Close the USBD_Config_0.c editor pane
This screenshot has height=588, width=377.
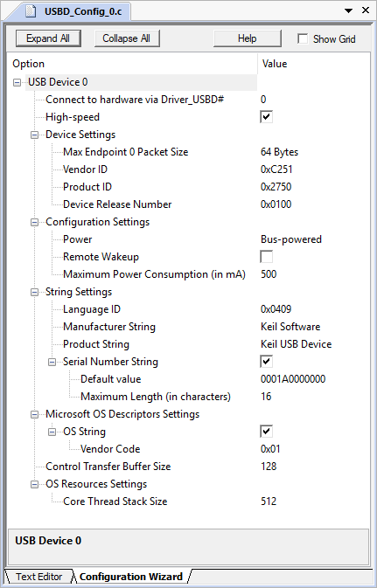tap(365, 10)
